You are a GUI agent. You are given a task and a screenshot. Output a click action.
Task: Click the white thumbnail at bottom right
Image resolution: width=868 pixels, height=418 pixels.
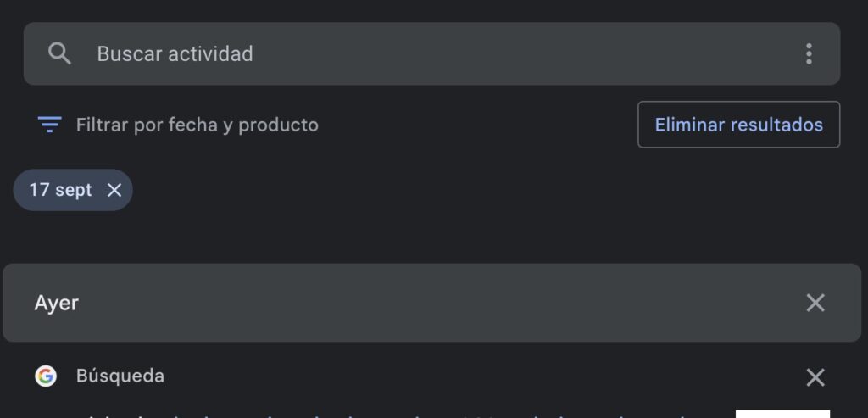coord(782,414)
